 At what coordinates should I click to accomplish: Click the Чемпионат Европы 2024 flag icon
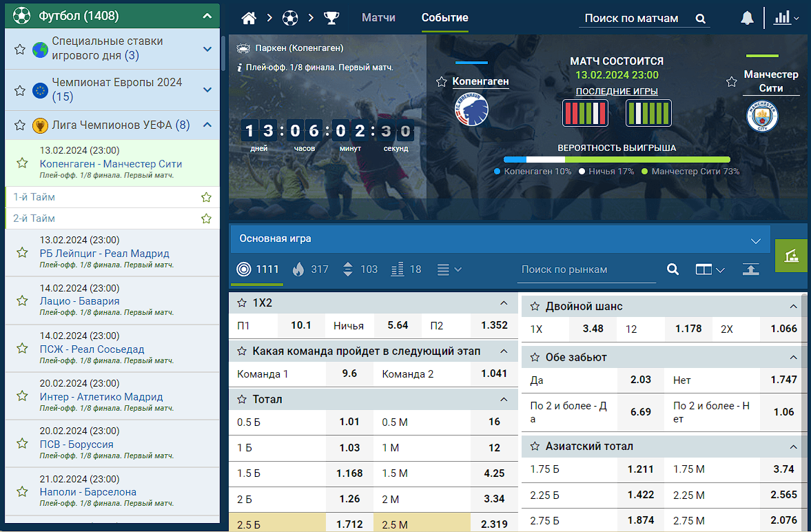[x=40, y=90]
